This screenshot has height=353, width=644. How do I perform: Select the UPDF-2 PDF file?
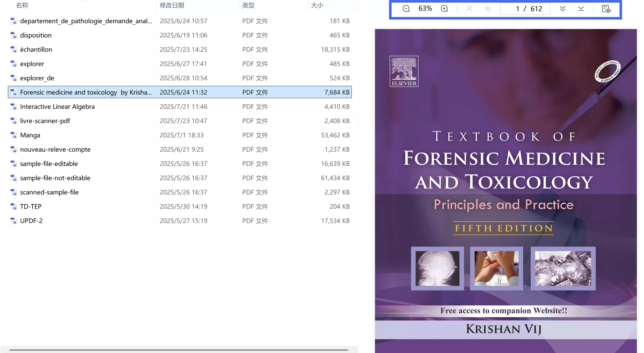click(x=180, y=221)
